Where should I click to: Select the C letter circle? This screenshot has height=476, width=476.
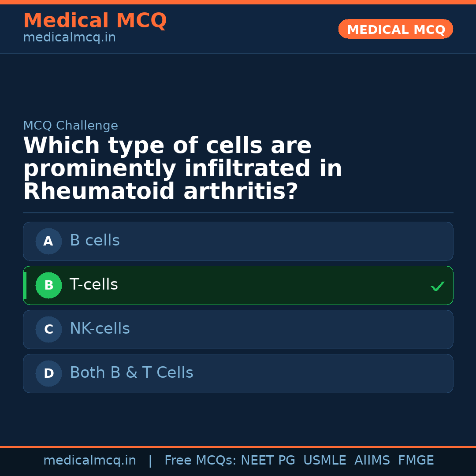[48, 329]
